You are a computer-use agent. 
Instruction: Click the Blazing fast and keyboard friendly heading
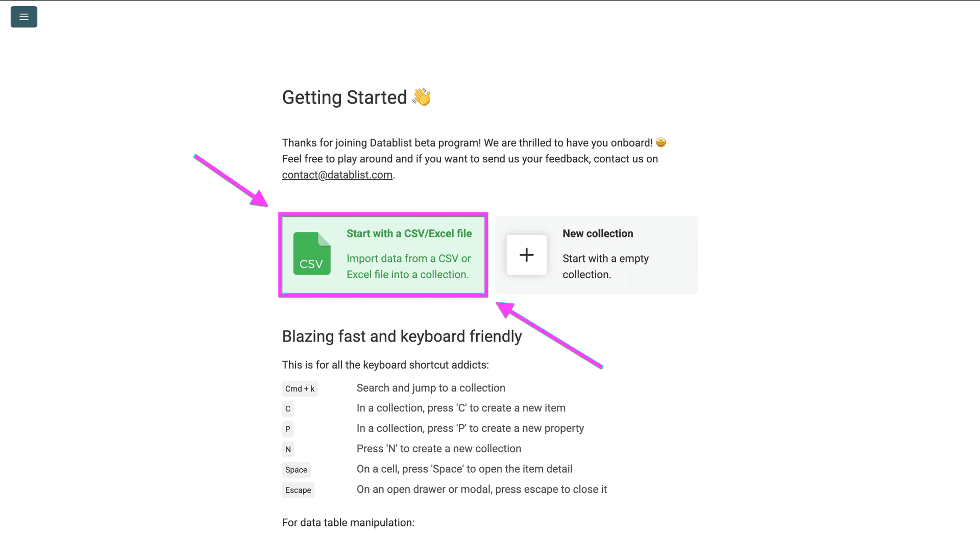coord(401,336)
